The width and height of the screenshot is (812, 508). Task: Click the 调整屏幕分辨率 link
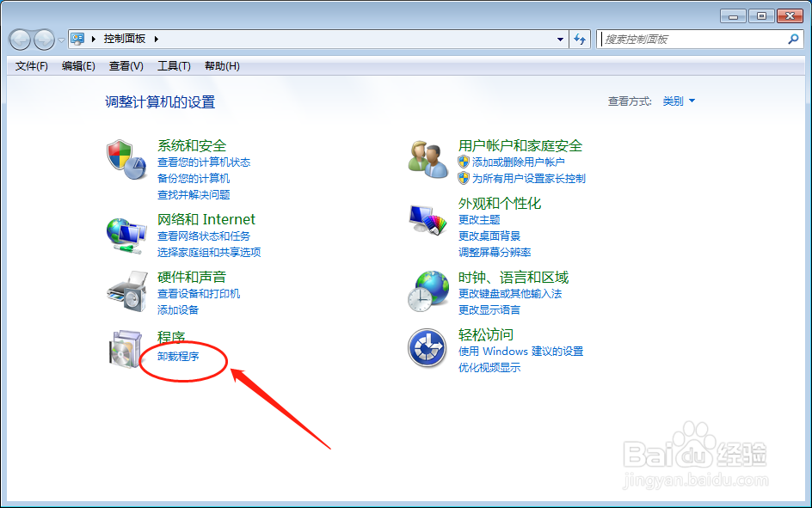click(495, 252)
